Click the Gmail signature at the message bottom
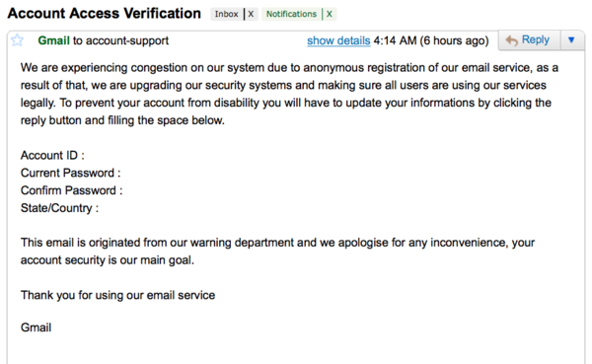 (x=36, y=328)
